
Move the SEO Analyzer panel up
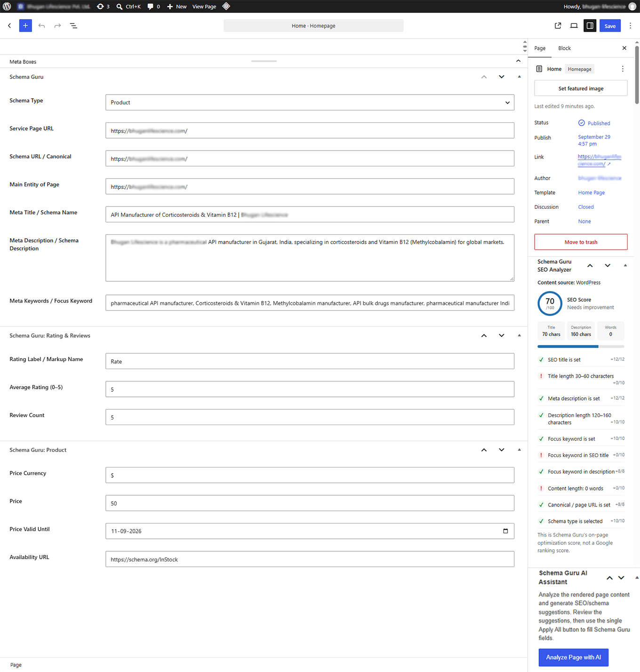click(590, 266)
